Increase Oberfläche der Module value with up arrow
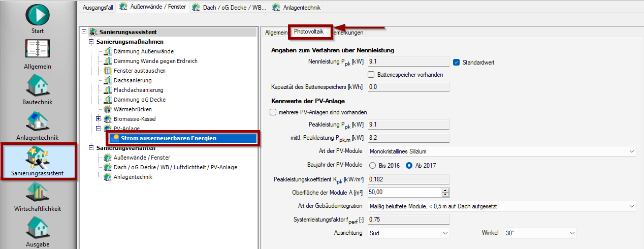The width and height of the screenshot is (644, 249). click(445, 190)
